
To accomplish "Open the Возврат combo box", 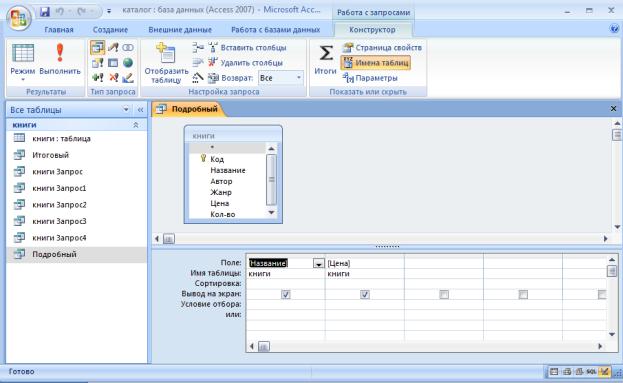I will (281, 78).
